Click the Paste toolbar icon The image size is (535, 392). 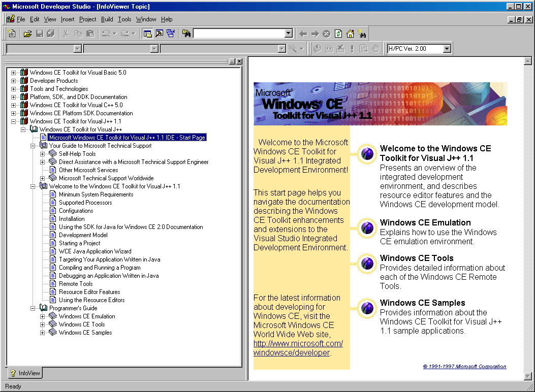pyautogui.click(x=90, y=34)
